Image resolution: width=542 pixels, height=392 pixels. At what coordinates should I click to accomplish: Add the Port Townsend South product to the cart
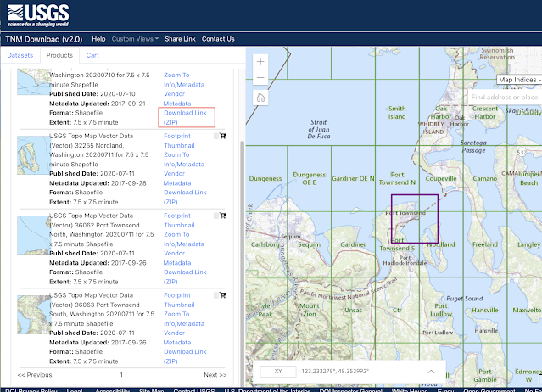223,295
